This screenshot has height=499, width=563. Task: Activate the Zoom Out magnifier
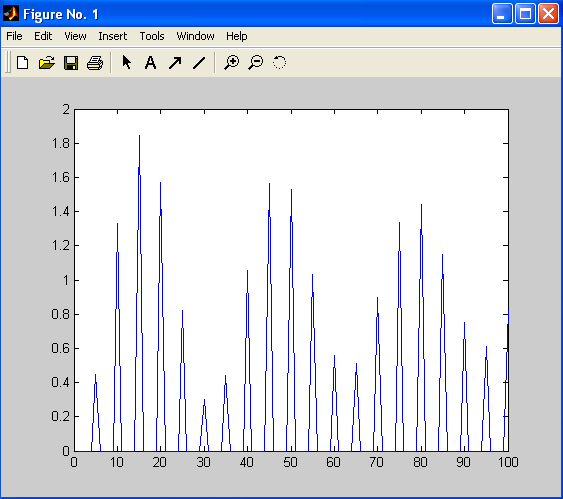point(256,62)
